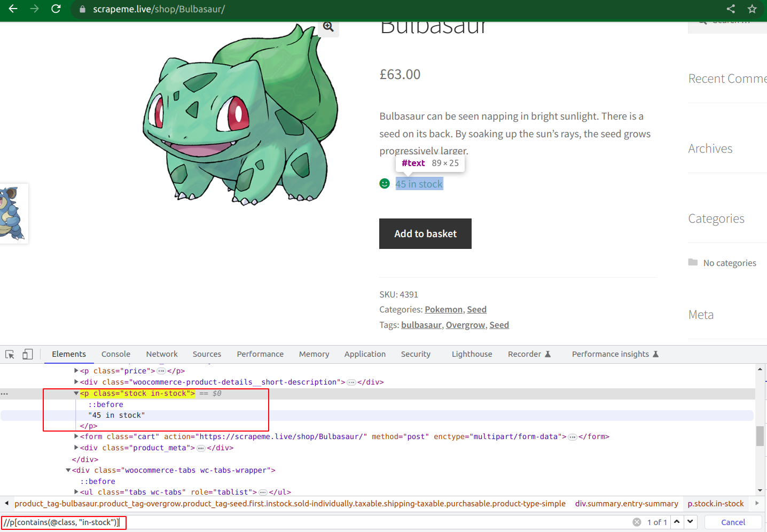Click the browser back arrow
The width and height of the screenshot is (767, 532).
(x=12, y=9)
